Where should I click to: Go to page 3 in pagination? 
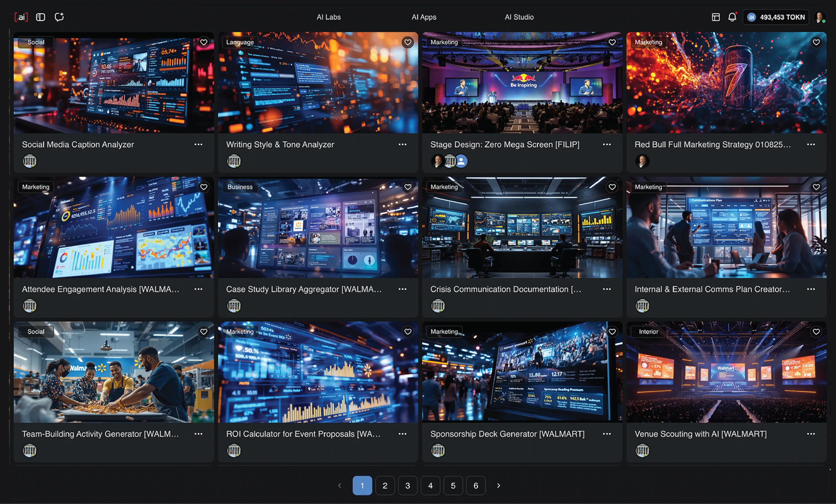(x=408, y=486)
